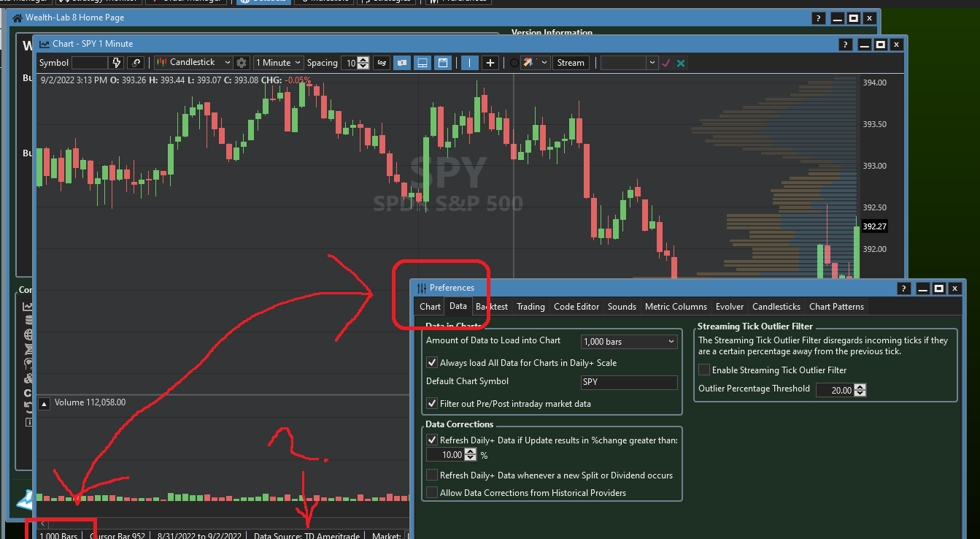Click the 392.27 current price label

pyautogui.click(x=874, y=226)
